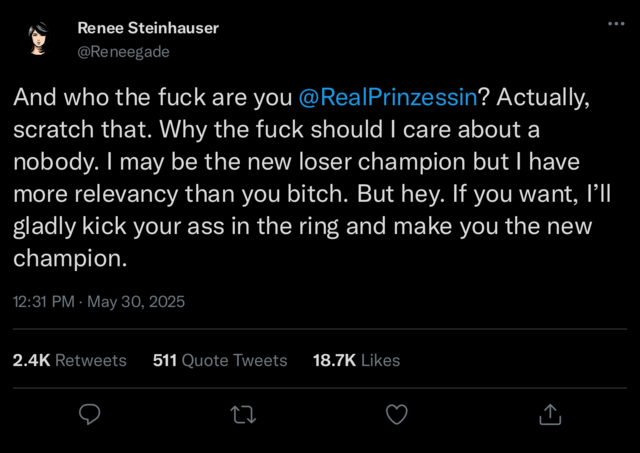The image size is (640, 453).
Task: View the 2.4K Retweets list
Action: [x=69, y=360]
